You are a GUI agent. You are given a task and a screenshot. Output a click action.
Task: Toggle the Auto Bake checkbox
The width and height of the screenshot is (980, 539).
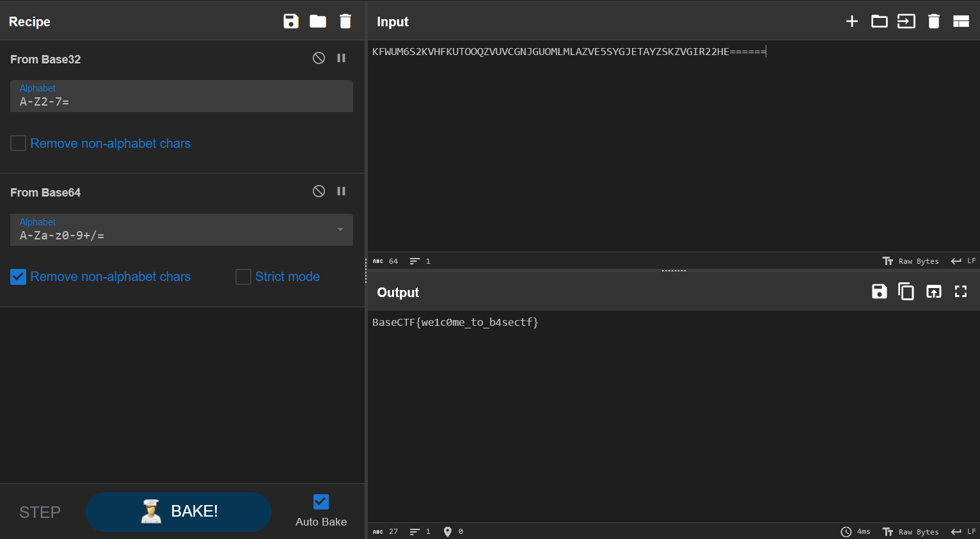[x=321, y=502]
